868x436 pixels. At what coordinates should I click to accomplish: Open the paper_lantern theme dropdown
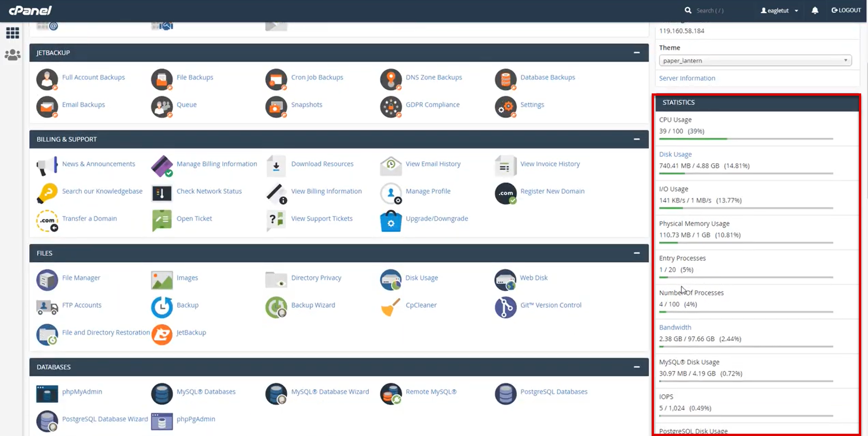(x=755, y=61)
